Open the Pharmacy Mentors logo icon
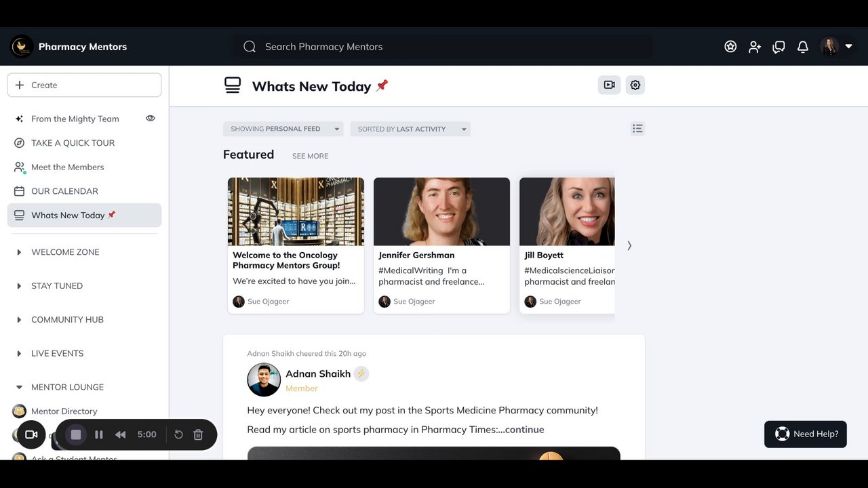 [22, 46]
